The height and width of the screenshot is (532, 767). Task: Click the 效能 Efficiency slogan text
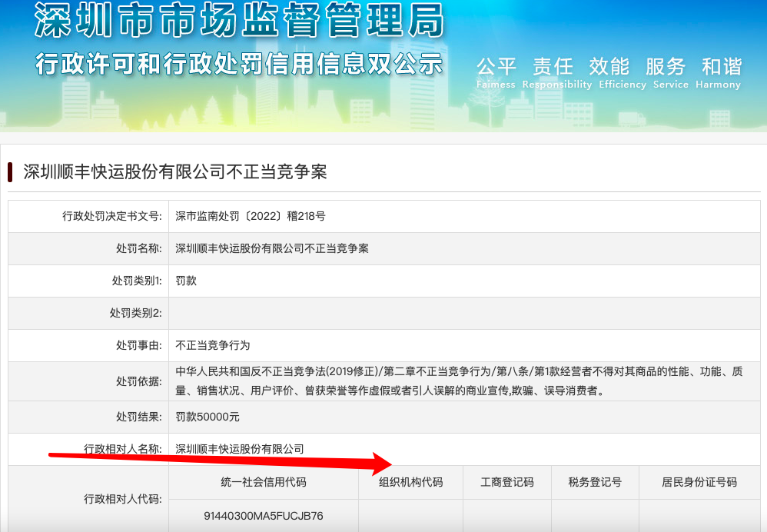pos(623,73)
